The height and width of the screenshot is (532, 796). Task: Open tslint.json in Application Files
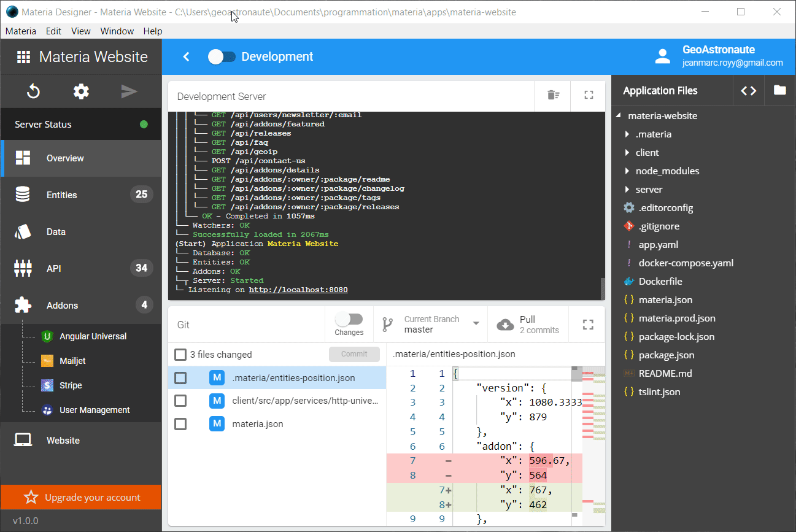point(660,392)
